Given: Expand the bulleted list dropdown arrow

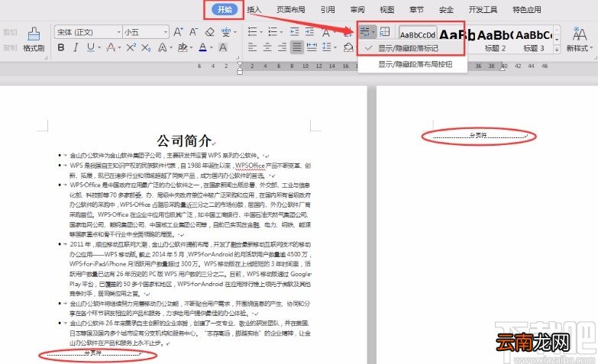Looking at the screenshot, I should pyautogui.click(x=261, y=32).
